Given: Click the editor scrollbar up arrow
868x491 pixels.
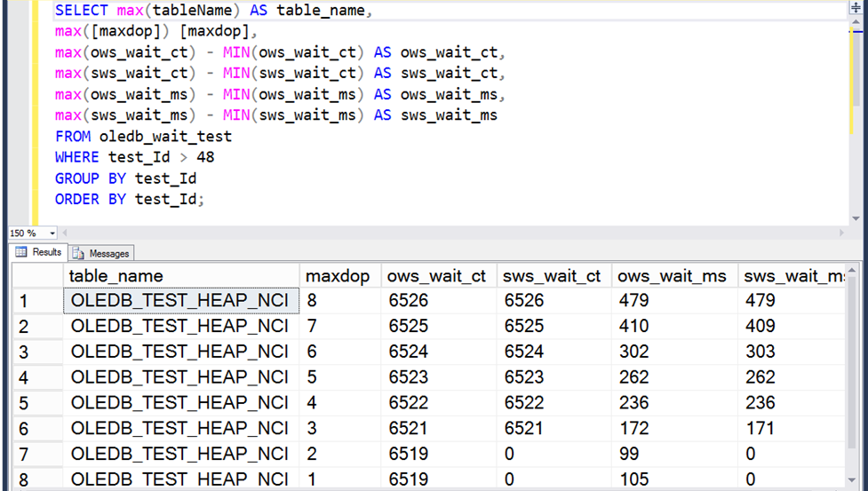Looking at the screenshot, I should [x=856, y=22].
